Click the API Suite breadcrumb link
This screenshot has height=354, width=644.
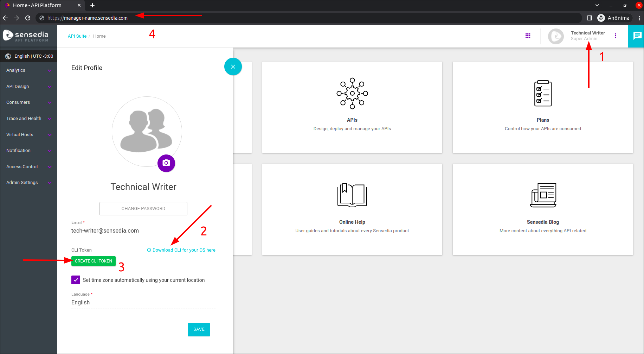77,36
